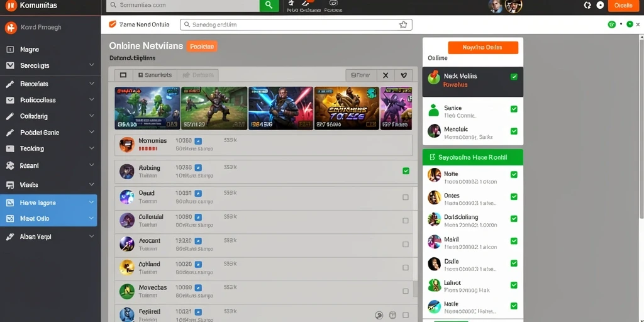Check the Osuid row checkbox
Viewport: 644px width, 322px height.
406,197
